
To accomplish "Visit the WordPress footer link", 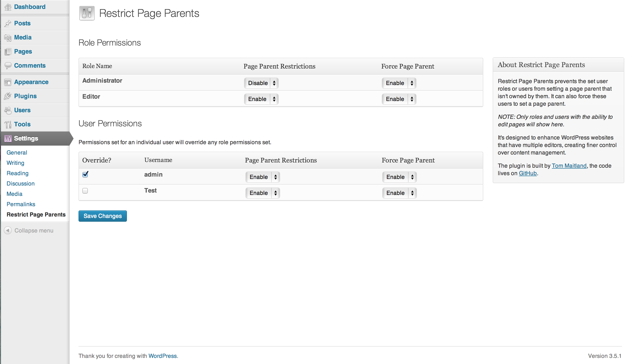I will click(x=162, y=356).
